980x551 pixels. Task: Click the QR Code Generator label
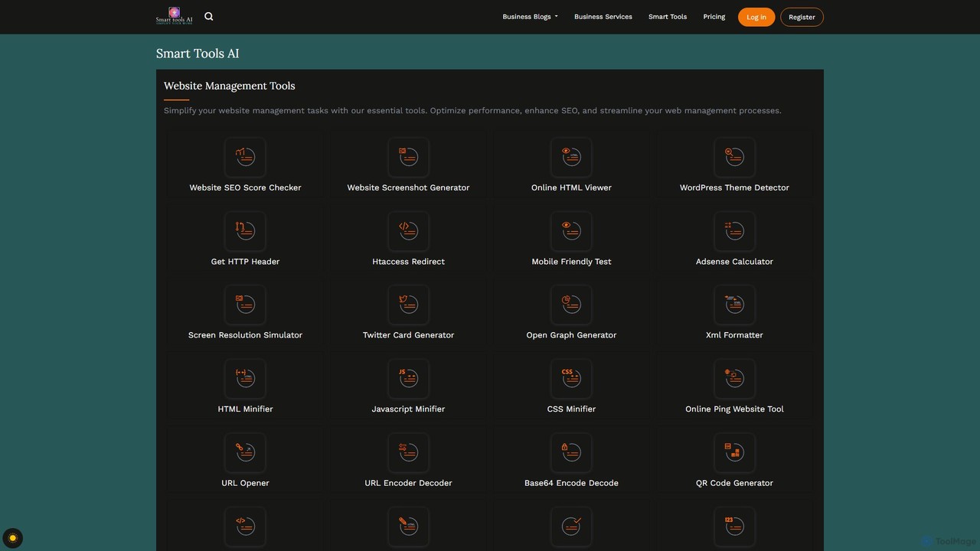pyautogui.click(x=734, y=483)
